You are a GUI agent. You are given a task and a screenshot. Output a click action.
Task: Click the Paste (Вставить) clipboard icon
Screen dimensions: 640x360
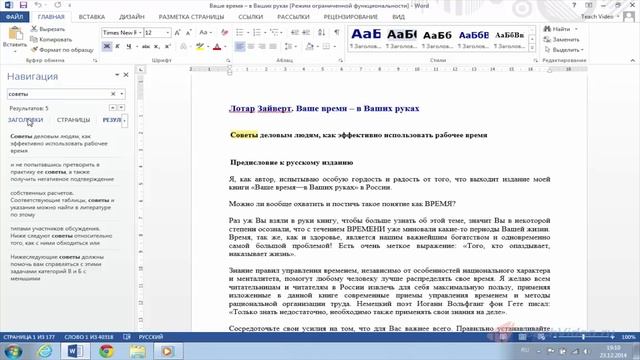point(15,33)
